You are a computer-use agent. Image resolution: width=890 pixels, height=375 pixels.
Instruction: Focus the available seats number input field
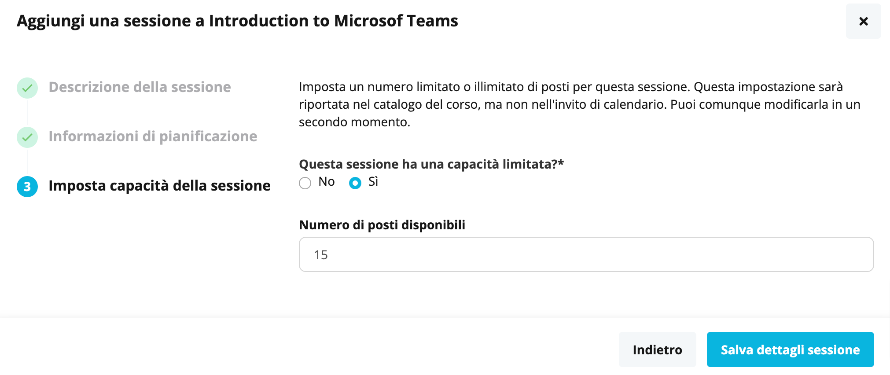tap(586, 254)
